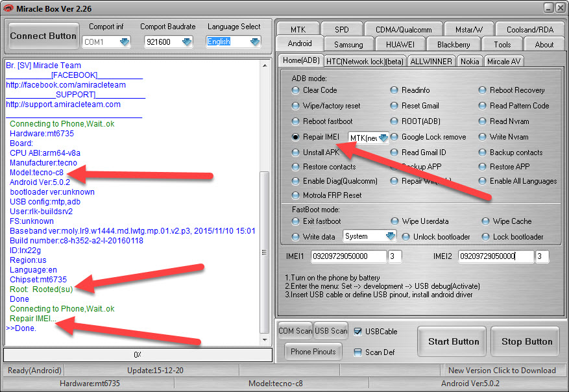Viewport: 569px width, 392px height.
Task: Switch to the MTK tab
Action: pos(298,29)
